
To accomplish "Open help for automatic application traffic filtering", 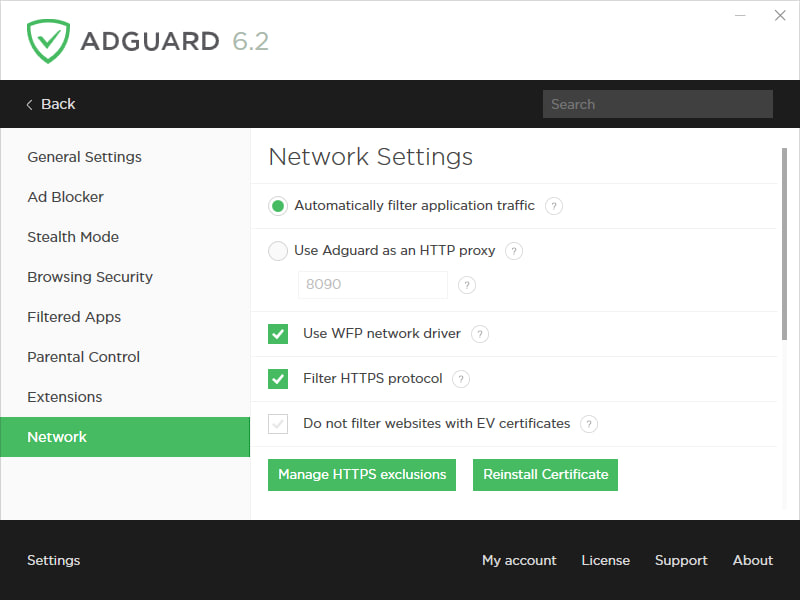I will (x=554, y=206).
